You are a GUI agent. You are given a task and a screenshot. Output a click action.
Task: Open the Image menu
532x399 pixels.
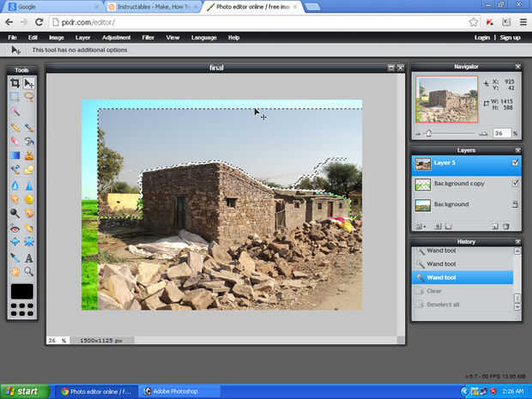[x=57, y=38]
